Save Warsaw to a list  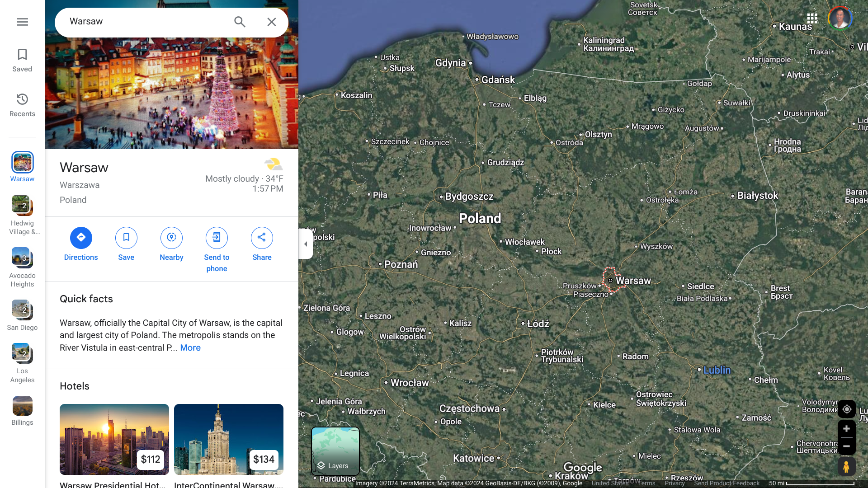coord(126,238)
